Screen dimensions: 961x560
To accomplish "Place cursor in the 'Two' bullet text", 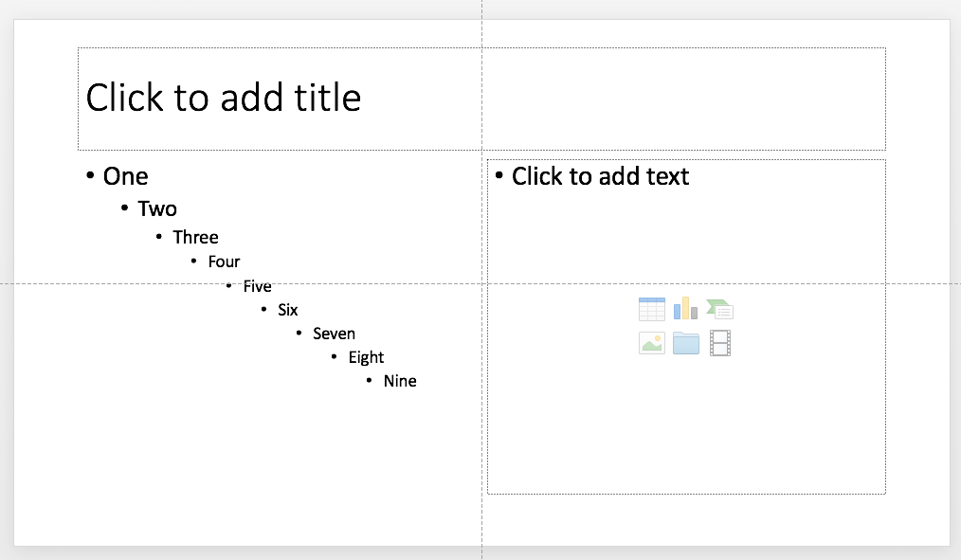I will [157, 209].
